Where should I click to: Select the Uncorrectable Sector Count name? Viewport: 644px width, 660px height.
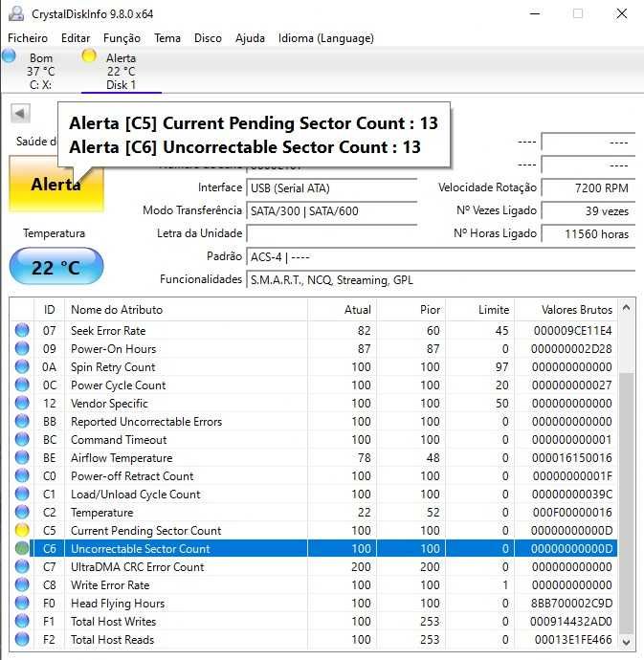[x=141, y=549]
